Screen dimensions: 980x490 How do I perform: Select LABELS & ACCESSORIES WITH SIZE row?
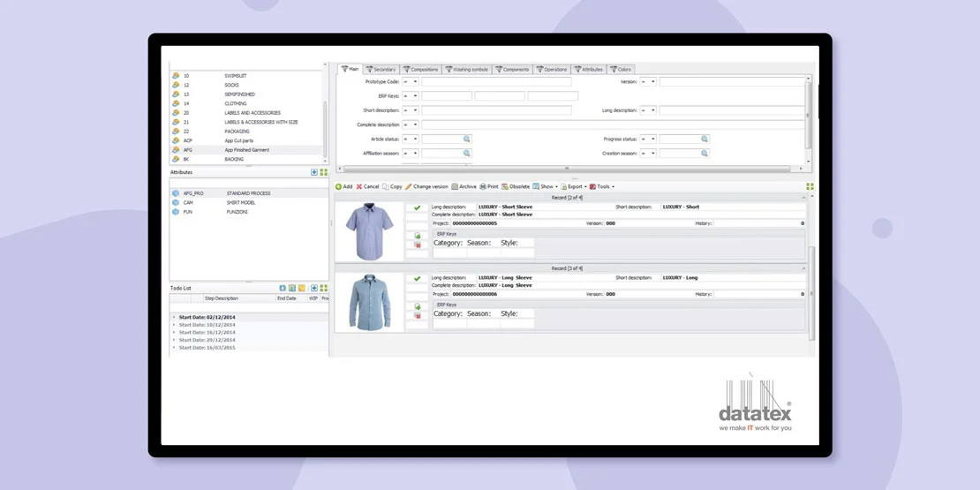point(246,122)
